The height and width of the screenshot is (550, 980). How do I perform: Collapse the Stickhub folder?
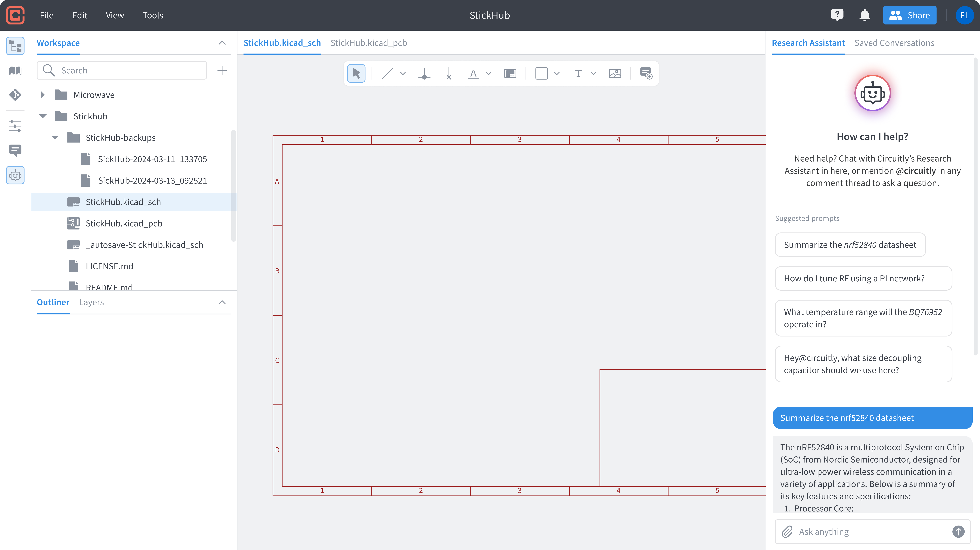[x=43, y=116]
